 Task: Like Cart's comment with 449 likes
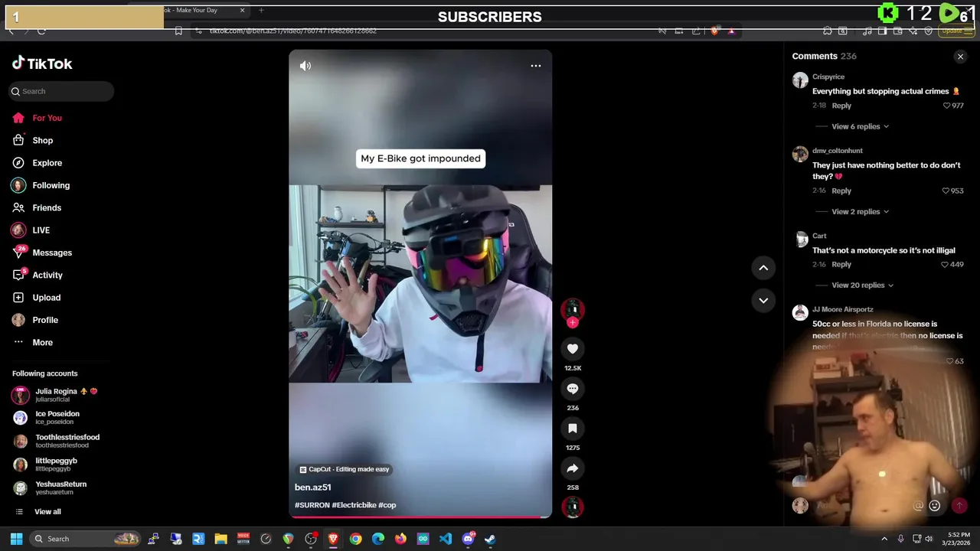coord(945,265)
